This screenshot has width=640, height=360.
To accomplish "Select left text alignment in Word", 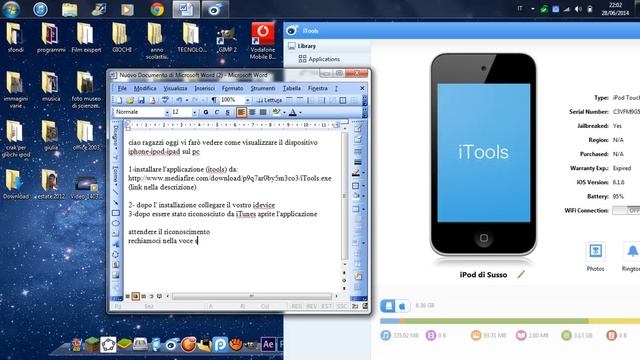I will [x=241, y=112].
